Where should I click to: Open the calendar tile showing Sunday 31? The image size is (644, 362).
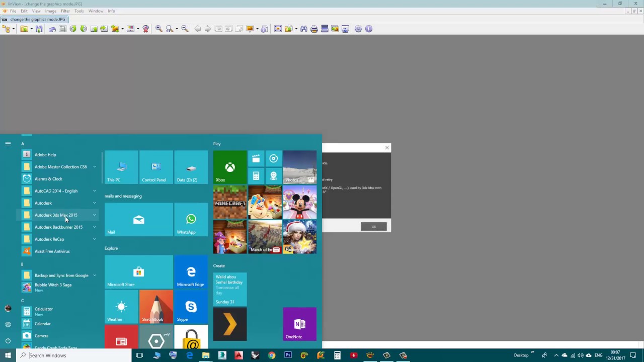pos(230,289)
